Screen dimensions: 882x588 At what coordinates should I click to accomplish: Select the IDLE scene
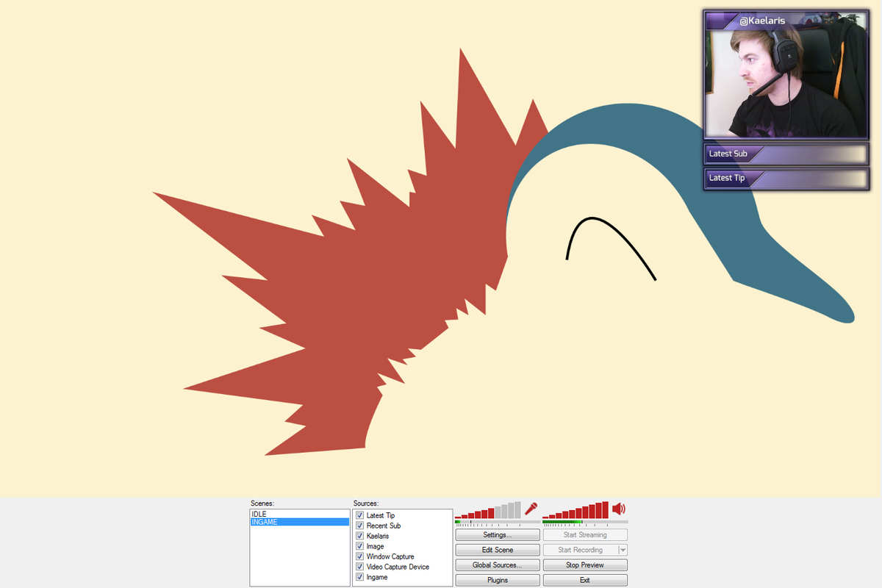tap(300, 514)
